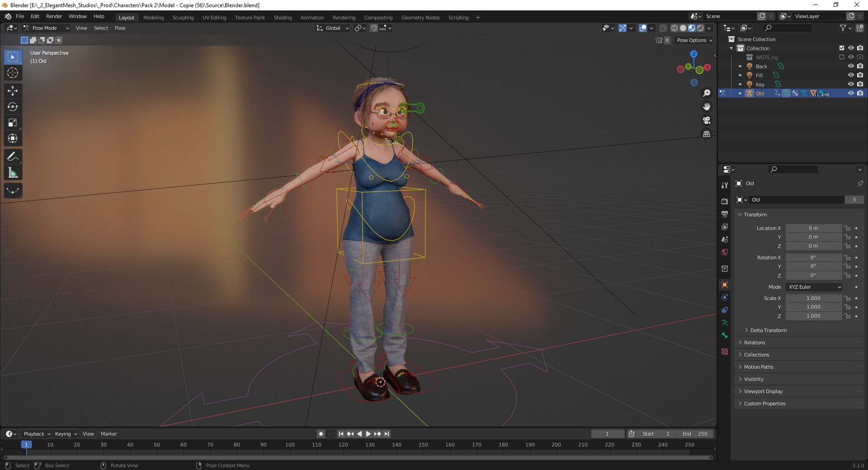Click the Zoom viewport icon
Viewport: 868px width, 470px height.
(x=707, y=93)
